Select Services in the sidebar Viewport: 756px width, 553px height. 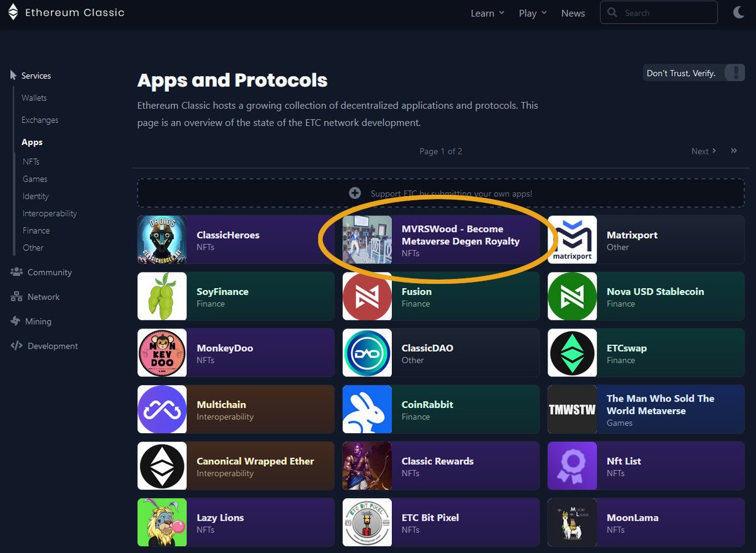click(x=36, y=76)
